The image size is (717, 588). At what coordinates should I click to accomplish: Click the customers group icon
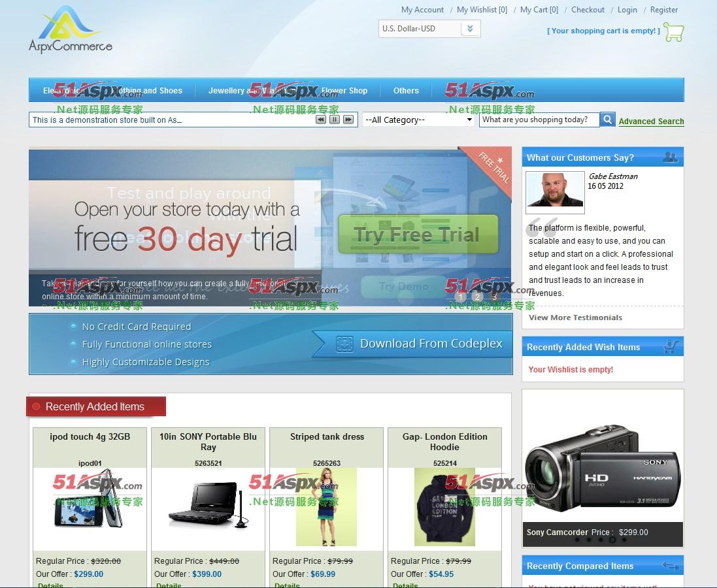(670, 157)
